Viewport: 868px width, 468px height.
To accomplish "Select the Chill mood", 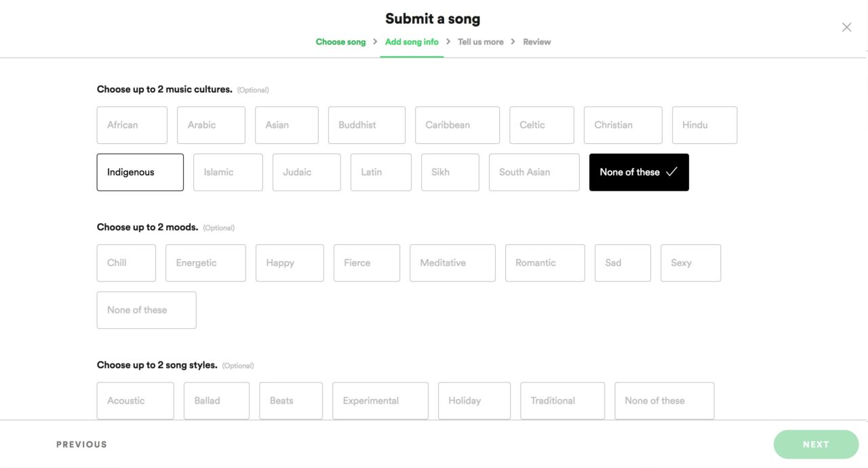I will [126, 262].
